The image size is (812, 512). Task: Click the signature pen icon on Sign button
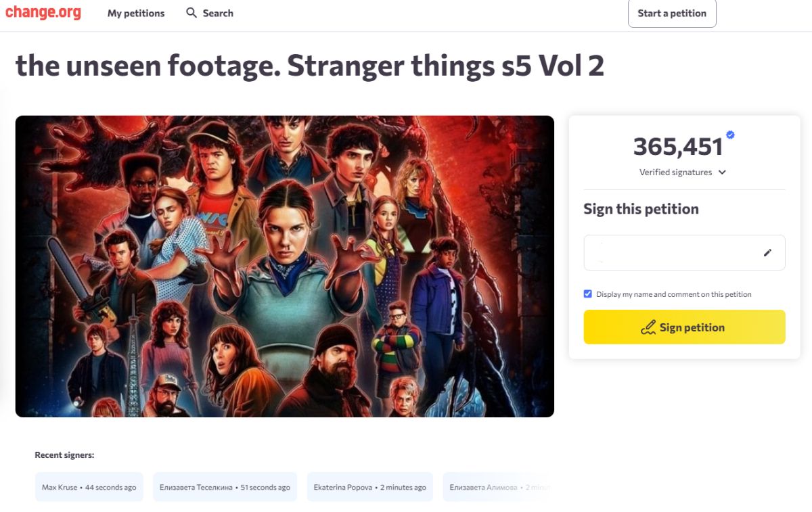pyautogui.click(x=648, y=328)
